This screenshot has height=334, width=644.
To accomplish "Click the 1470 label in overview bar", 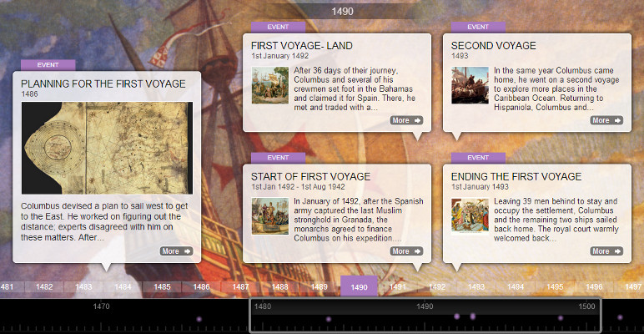I will point(101,306).
